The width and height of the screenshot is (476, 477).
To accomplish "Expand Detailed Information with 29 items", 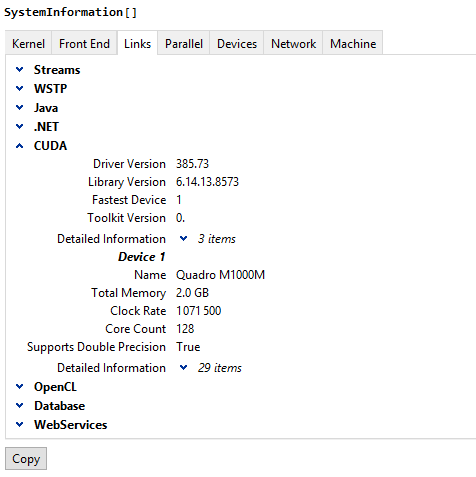I will [x=183, y=368].
